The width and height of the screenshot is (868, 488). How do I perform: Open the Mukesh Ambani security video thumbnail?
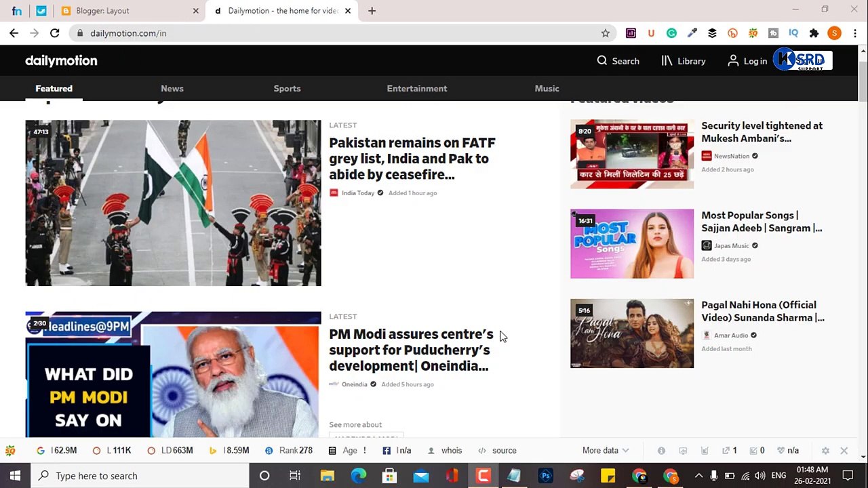pyautogui.click(x=632, y=154)
